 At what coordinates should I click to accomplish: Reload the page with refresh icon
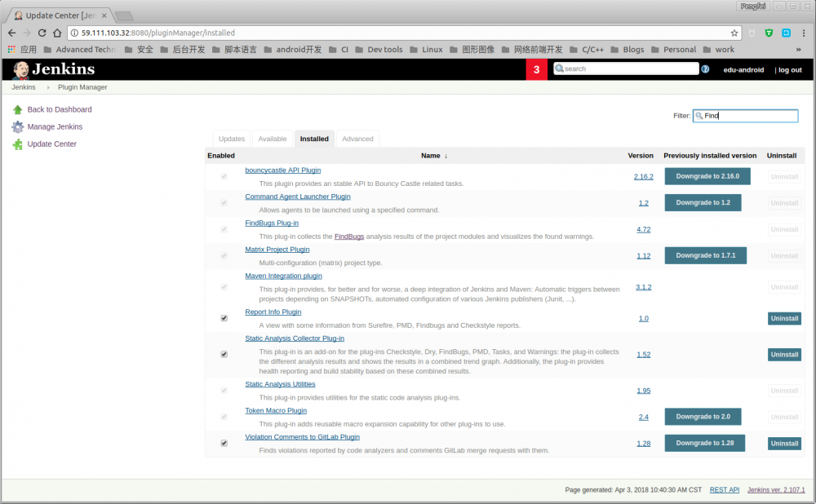[42, 33]
